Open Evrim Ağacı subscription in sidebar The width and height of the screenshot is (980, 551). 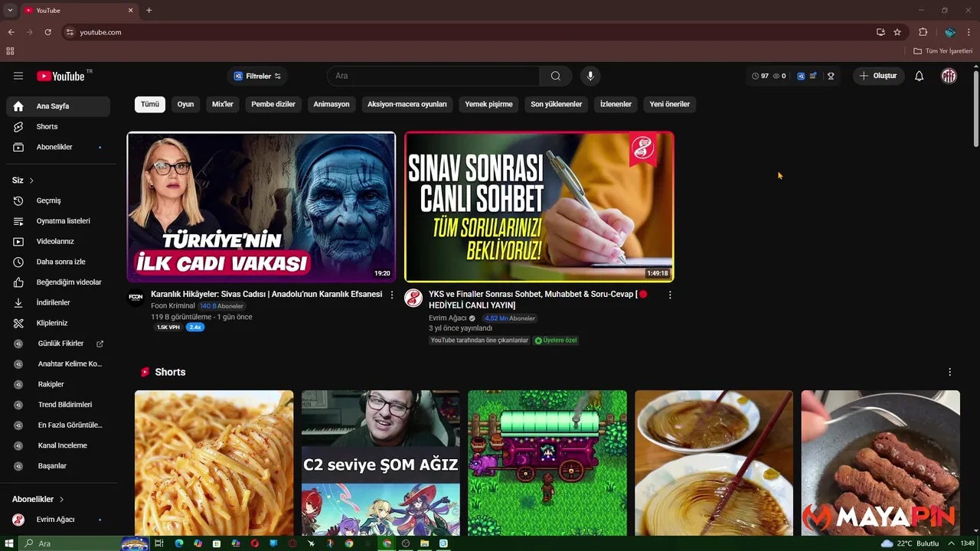[58, 520]
